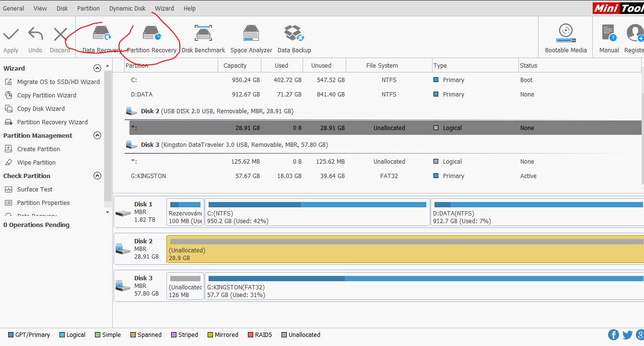Open the Disk menu

(62, 9)
